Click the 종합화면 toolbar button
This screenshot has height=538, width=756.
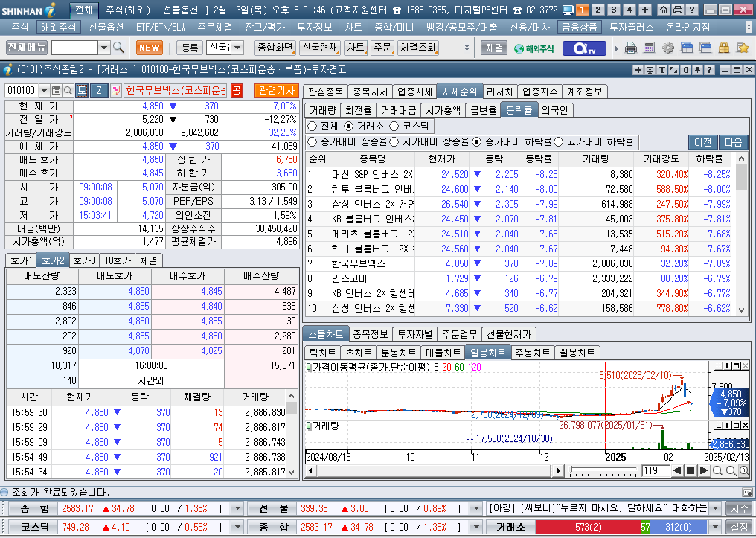(275, 48)
